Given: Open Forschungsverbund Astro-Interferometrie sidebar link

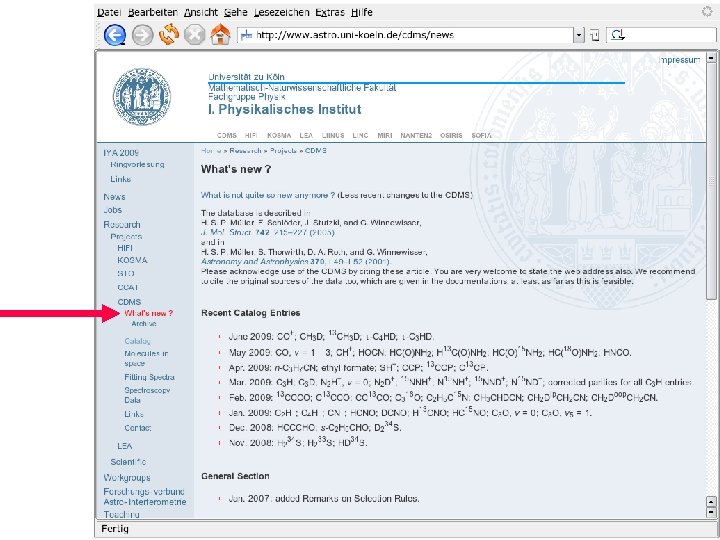Looking at the screenshot, I should point(145,497).
